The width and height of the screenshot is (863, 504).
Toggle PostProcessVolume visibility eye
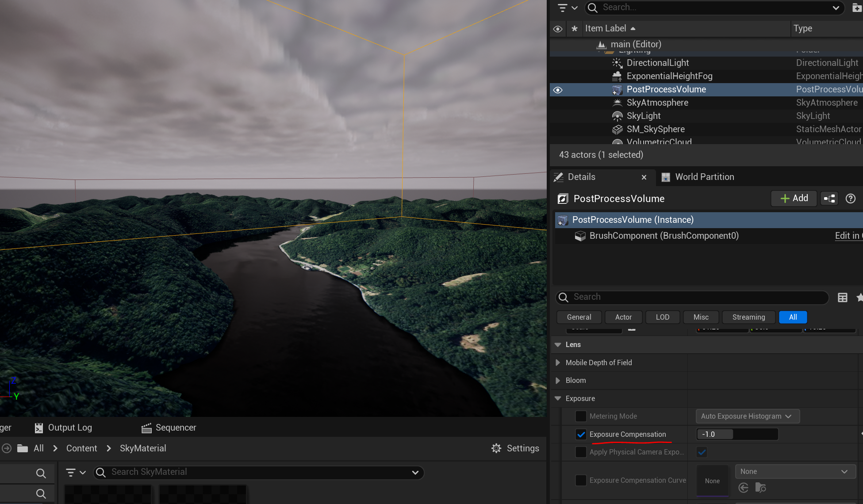pyautogui.click(x=558, y=90)
